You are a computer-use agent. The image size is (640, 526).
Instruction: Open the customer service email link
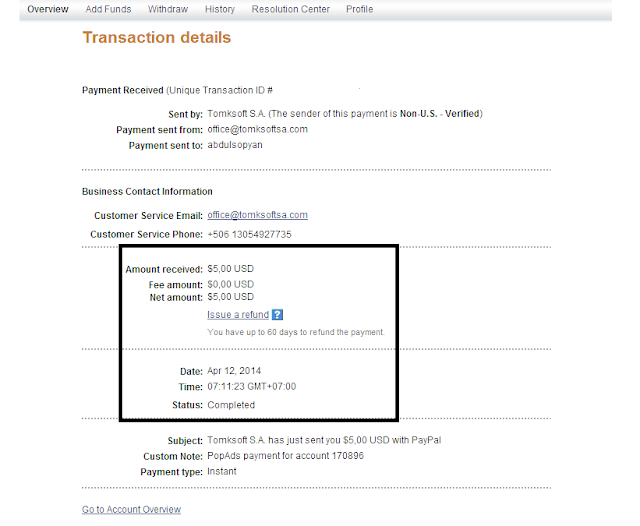tap(258, 215)
